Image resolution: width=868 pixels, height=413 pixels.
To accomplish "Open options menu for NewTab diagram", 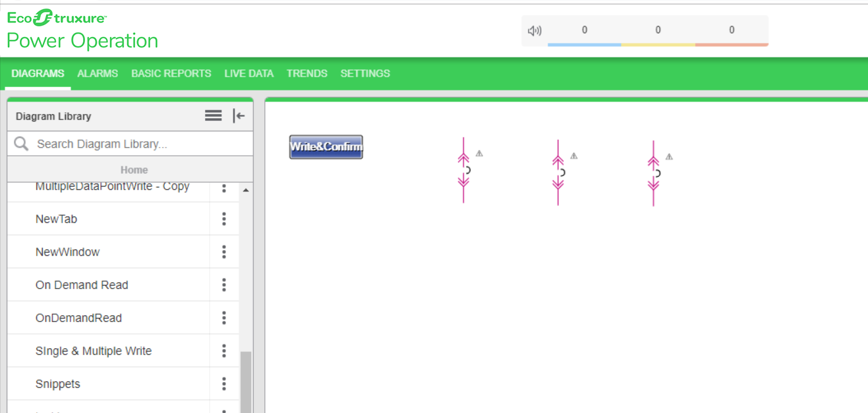I will pos(224,219).
